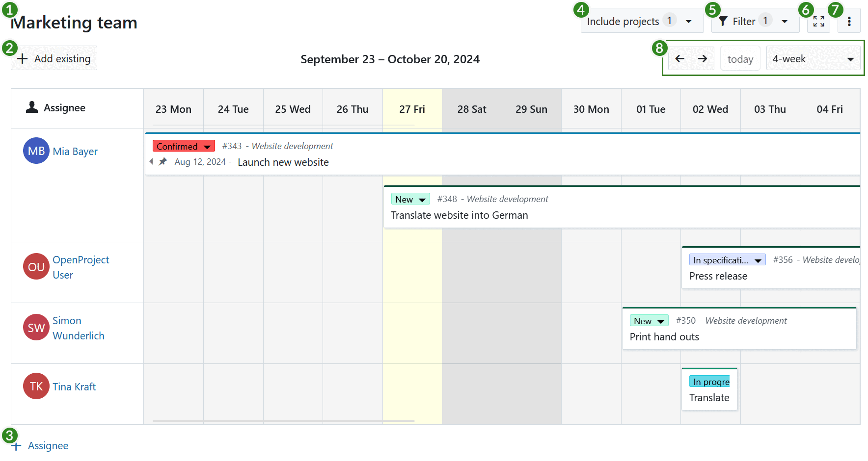Open the three-dot more options menu
The height and width of the screenshot is (461, 868).
point(849,21)
